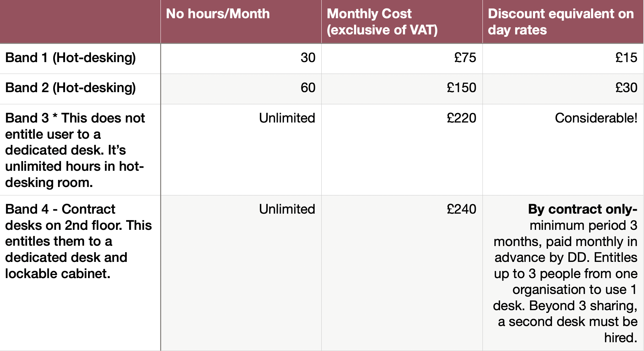Click the "No hours/Month" column header
This screenshot has height=351, width=644.
click(218, 14)
